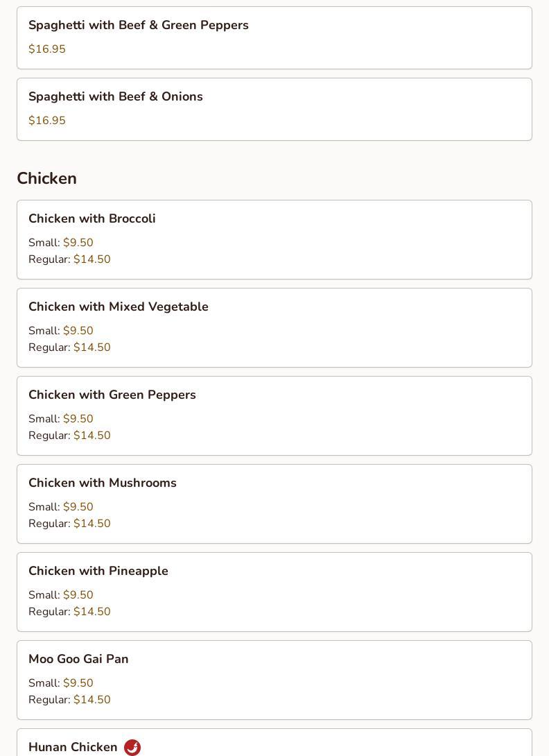This screenshot has height=756, width=549.
Task: Select the Chicken with Mushrooms item
Action: 103,483
